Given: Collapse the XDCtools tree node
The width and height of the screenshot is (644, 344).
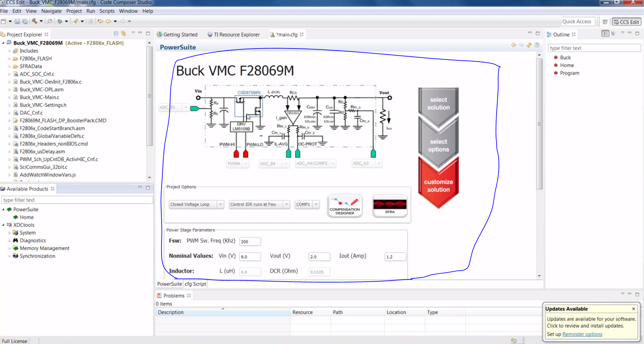Looking at the screenshot, I should coord(3,225).
